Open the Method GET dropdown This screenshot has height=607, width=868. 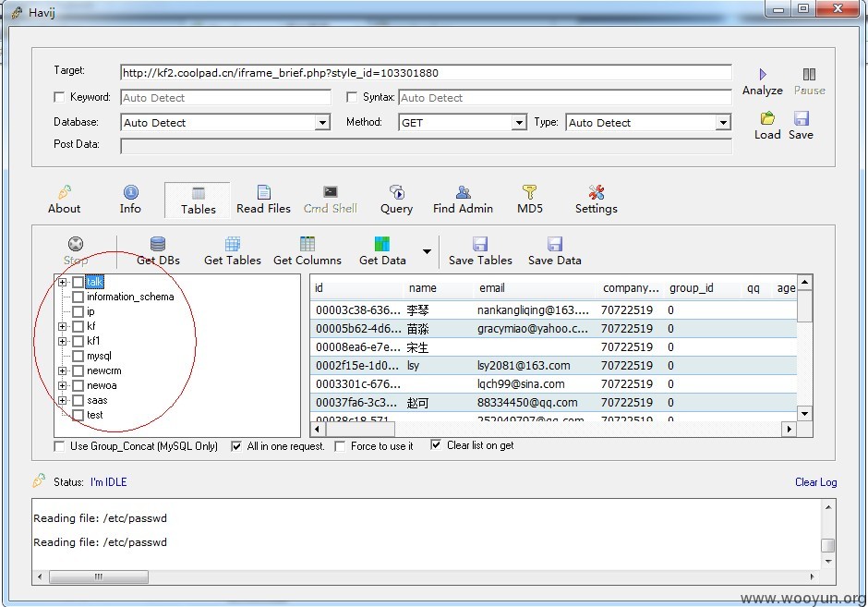[519, 122]
